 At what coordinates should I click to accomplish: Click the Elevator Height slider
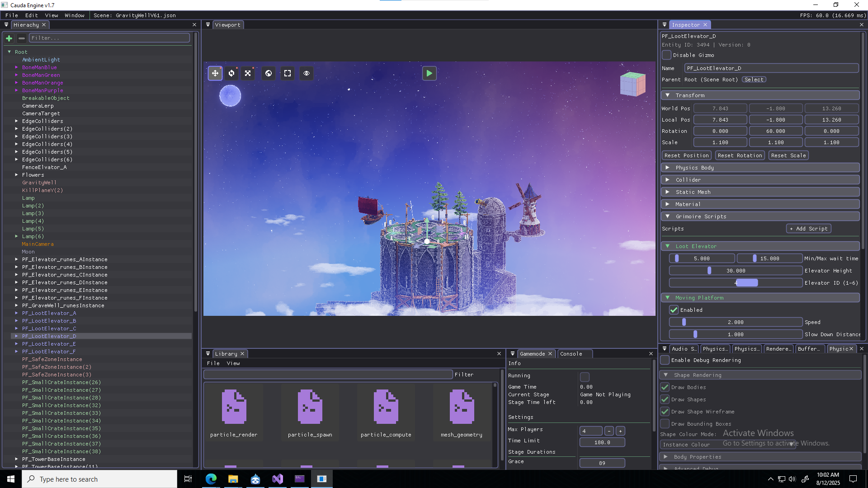[x=736, y=271]
